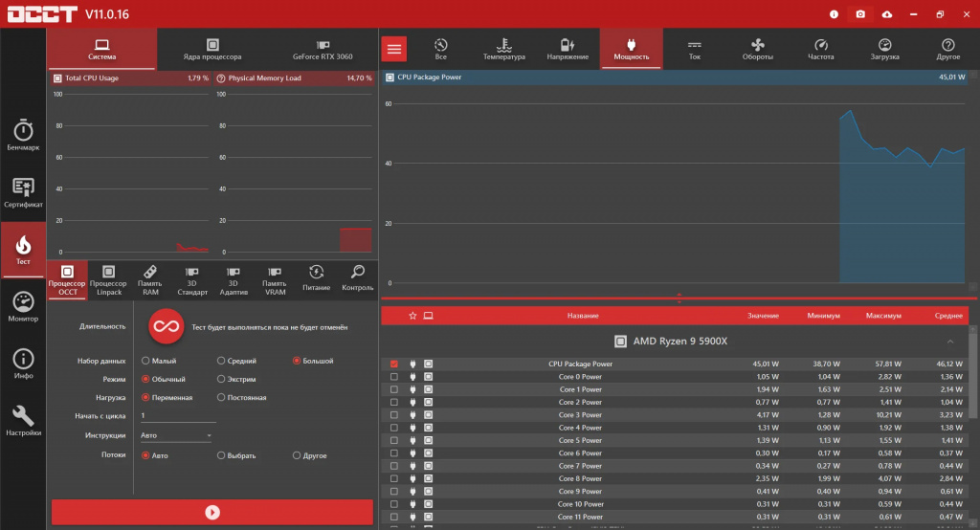This screenshot has width=980, height=530.
Task: Click the info icon in title bar
Action: click(x=834, y=13)
